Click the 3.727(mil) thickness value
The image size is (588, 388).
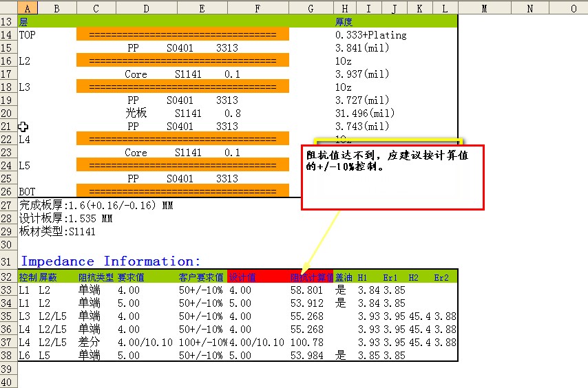tap(362, 100)
